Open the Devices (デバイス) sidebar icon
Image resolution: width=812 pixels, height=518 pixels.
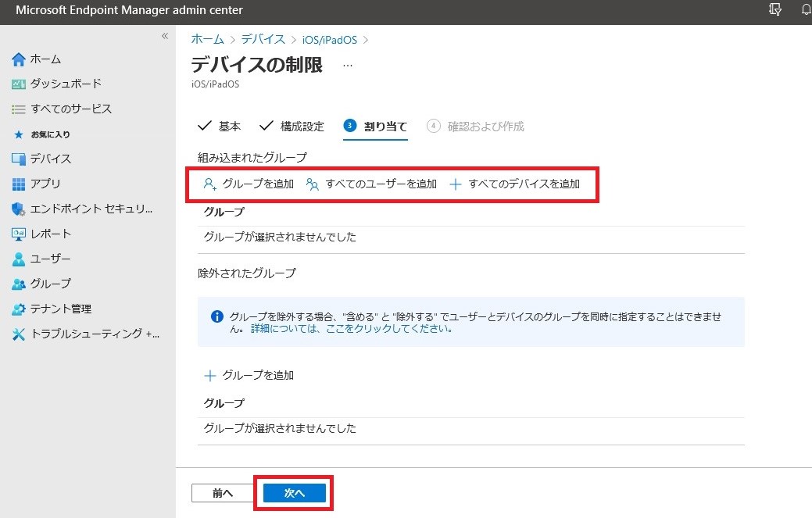[18, 159]
